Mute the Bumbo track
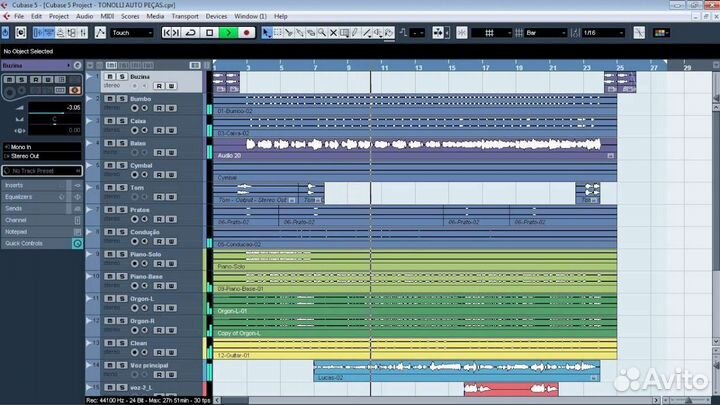The width and height of the screenshot is (720, 405). pyautogui.click(x=110, y=100)
